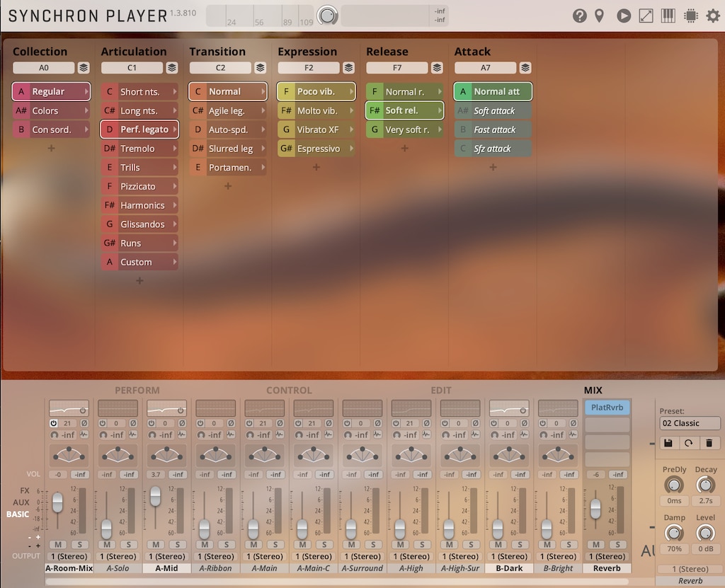
Task: Adjust the Reverb channel volume fader
Action: pyautogui.click(x=595, y=509)
